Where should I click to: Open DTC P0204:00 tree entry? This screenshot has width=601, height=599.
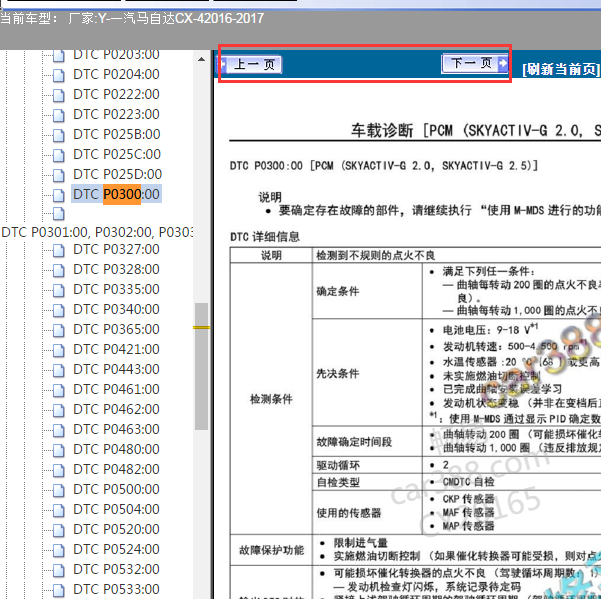[x=116, y=74]
